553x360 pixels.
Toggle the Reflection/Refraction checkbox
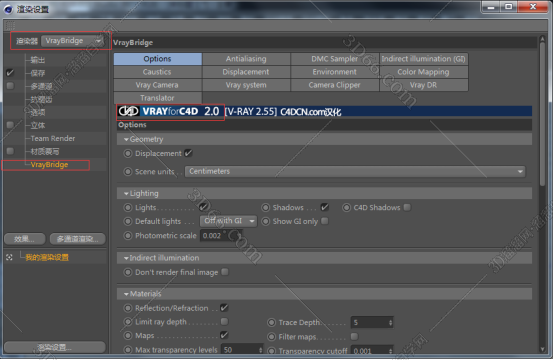click(x=224, y=308)
